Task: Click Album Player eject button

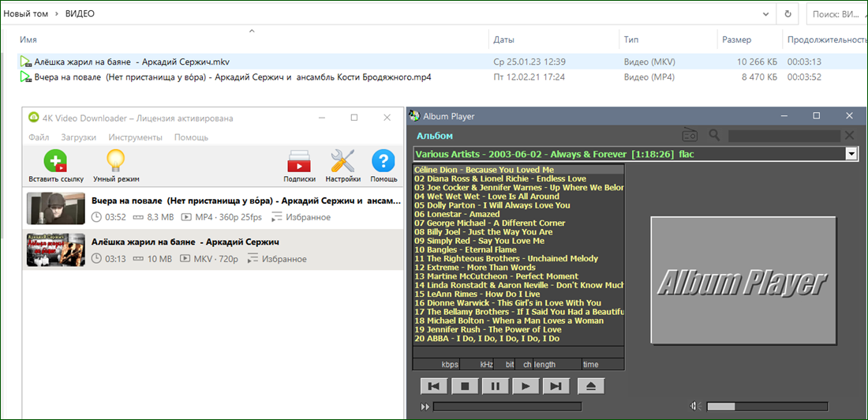Action: (x=591, y=386)
